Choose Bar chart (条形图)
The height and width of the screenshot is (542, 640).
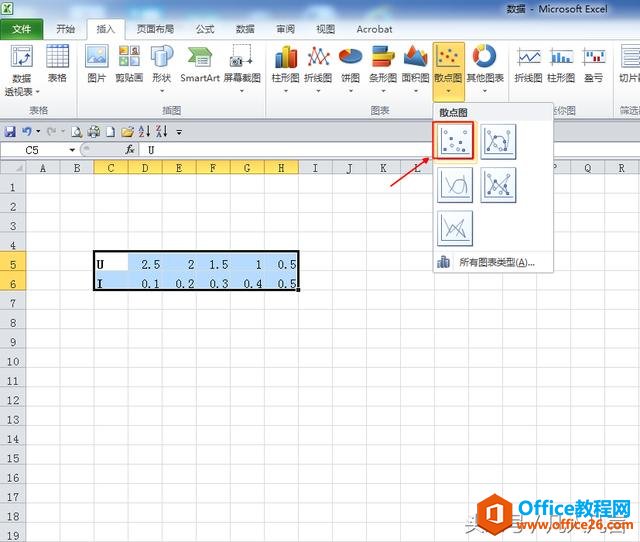click(x=383, y=69)
